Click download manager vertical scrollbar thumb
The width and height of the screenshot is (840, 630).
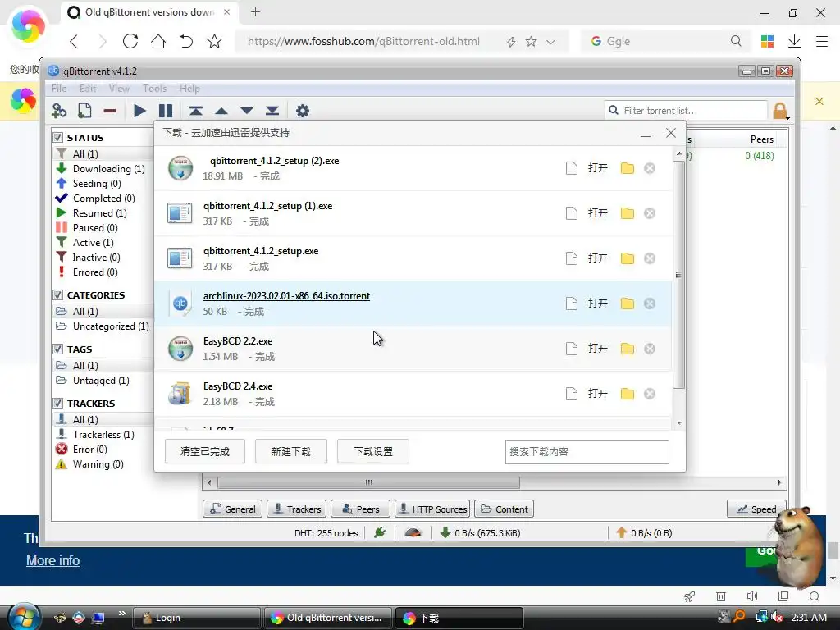pyautogui.click(x=678, y=274)
